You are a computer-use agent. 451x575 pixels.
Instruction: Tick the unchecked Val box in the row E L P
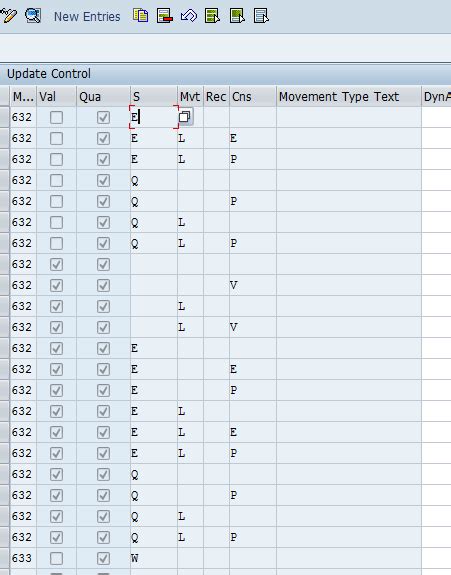tap(56, 159)
